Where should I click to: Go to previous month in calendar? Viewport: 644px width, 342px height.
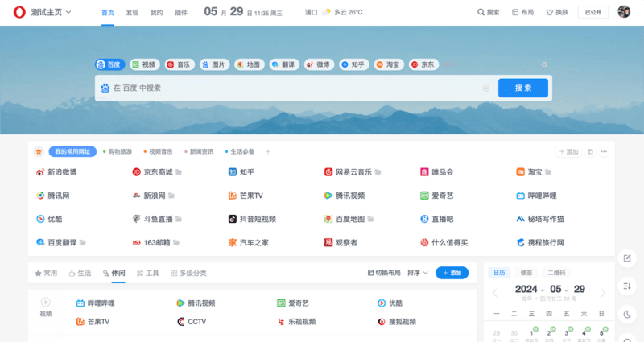(x=494, y=293)
